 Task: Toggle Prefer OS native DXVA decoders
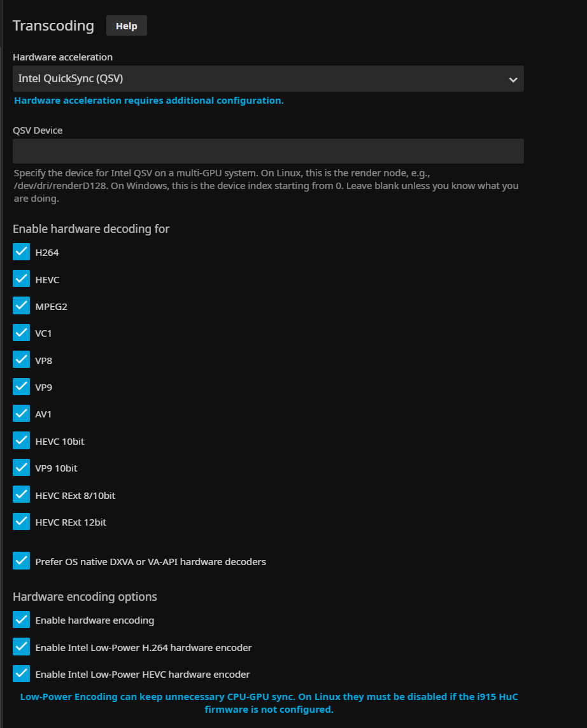pos(22,561)
